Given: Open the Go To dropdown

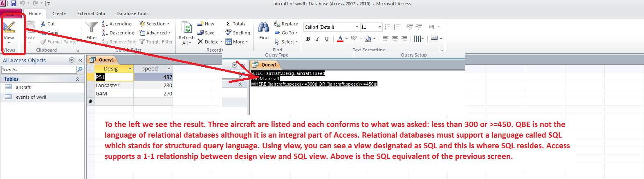Looking at the screenshot, I should 286,33.
